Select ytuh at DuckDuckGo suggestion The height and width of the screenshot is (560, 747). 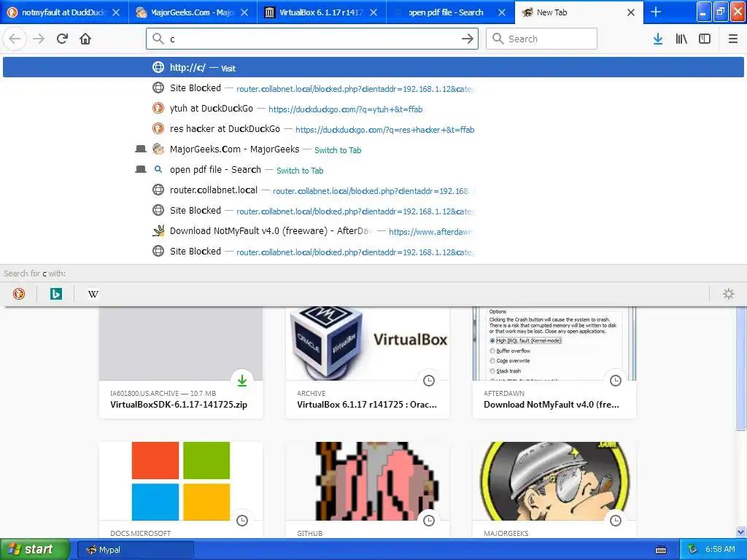click(373, 109)
